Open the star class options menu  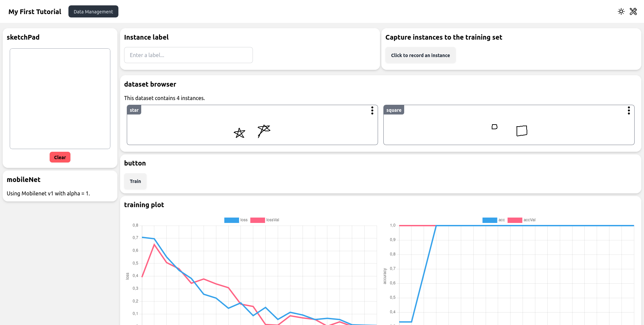[372, 110]
